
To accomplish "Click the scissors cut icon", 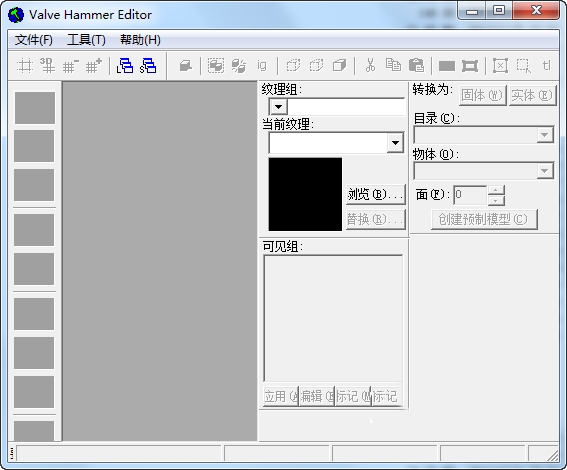I will pos(370,66).
